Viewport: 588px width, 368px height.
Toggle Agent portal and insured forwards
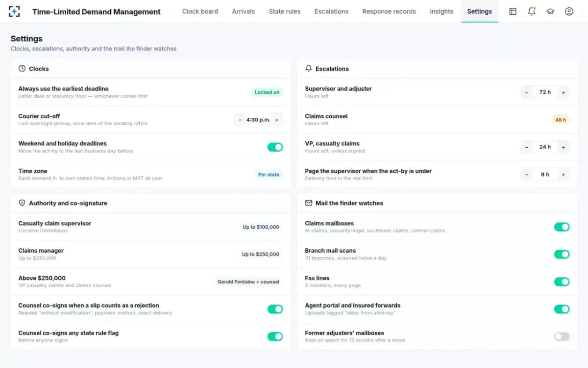click(x=562, y=309)
